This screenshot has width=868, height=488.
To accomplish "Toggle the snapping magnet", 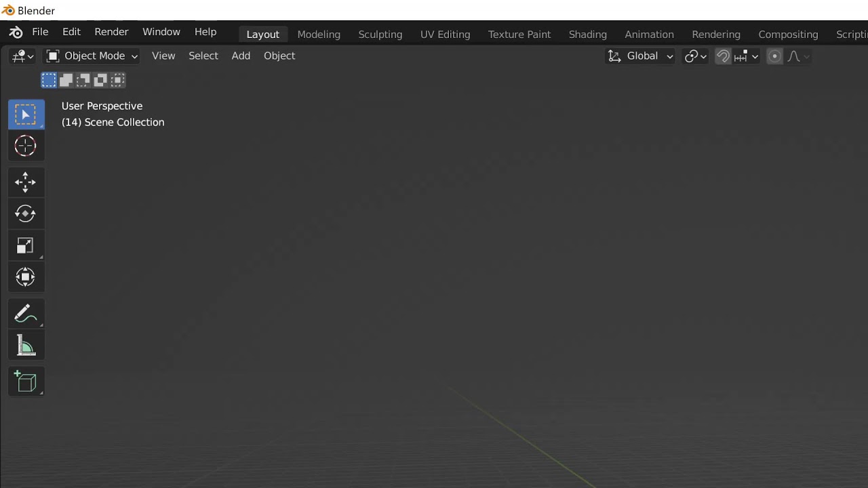I will pyautogui.click(x=723, y=56).
